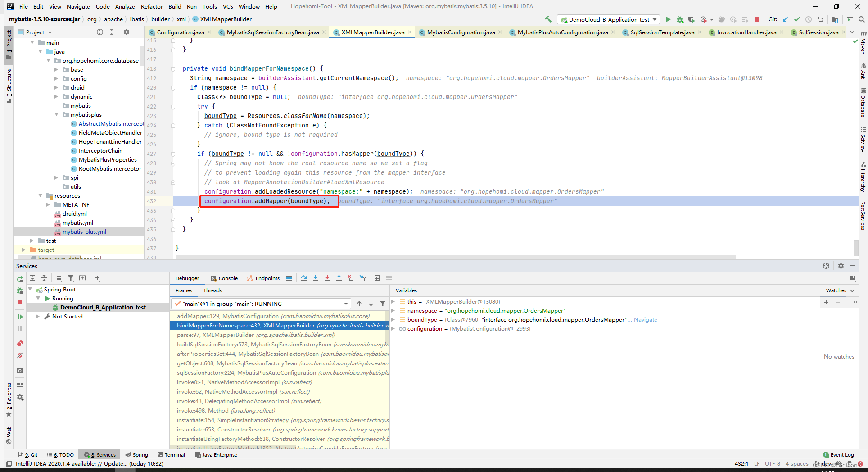
Task: Click Rerun icon in Services side toolbar
Action: point(20,279)
